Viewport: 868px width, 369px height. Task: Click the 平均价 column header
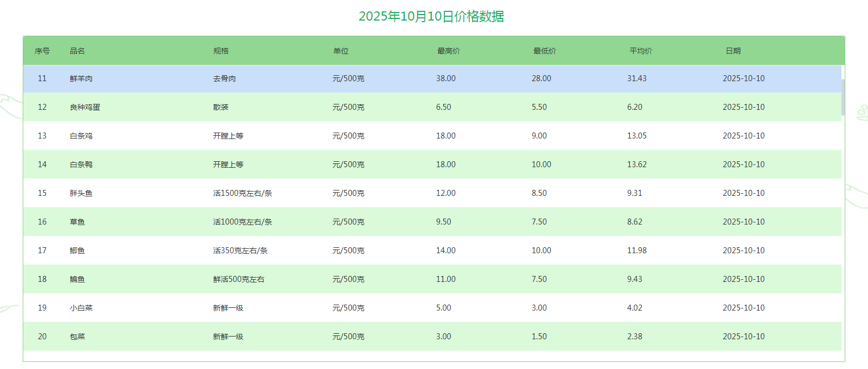click(641, 51)
